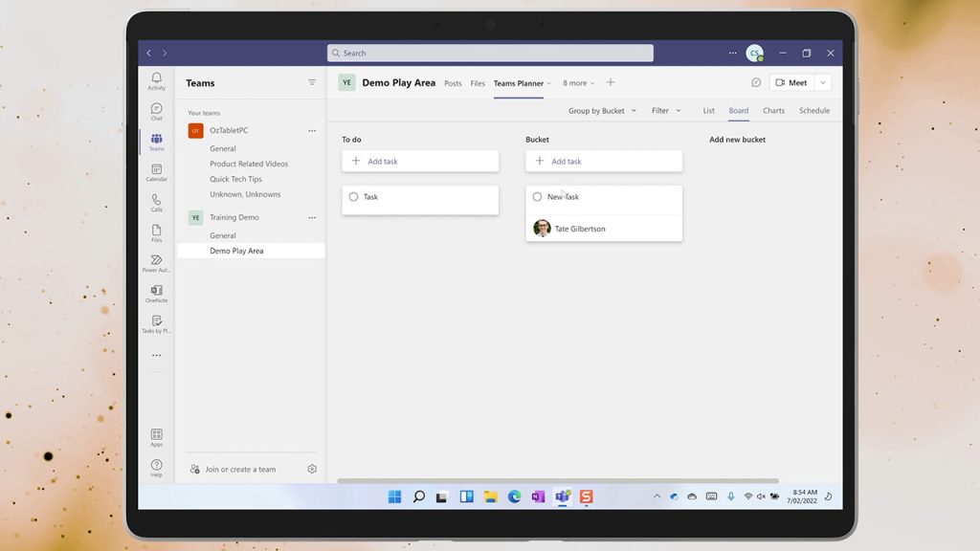Viewport: 980px width, 551px height.
Task: Open Teams Planner tab chevron
Action: (x=549, y=84)
